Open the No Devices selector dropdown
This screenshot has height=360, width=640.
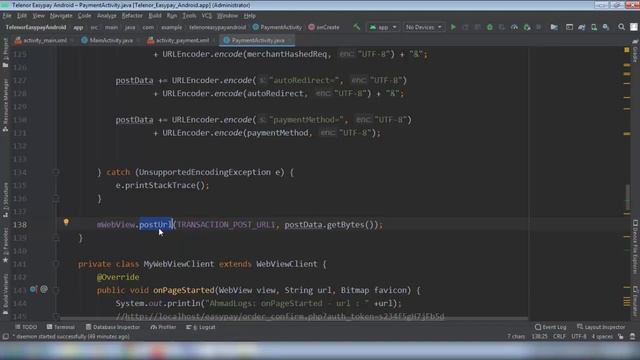(x=423, y=27)
